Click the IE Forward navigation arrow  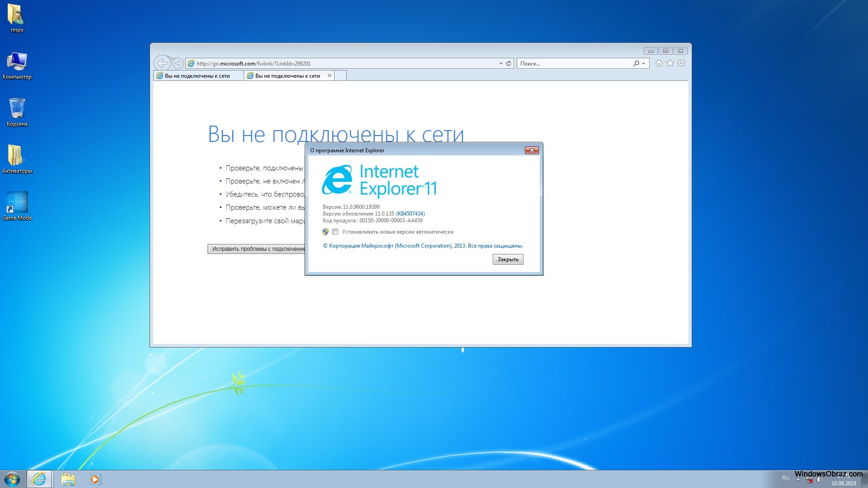click(x=178, y=63)
